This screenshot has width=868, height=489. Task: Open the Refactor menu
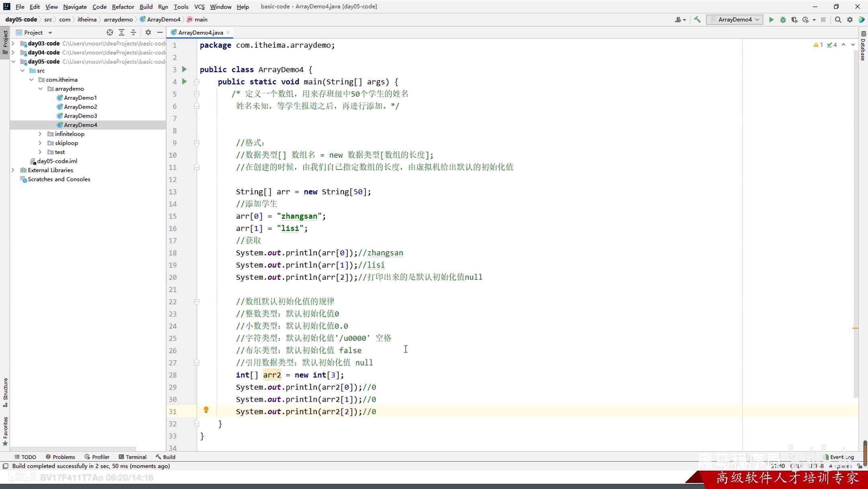click(123, 6)
